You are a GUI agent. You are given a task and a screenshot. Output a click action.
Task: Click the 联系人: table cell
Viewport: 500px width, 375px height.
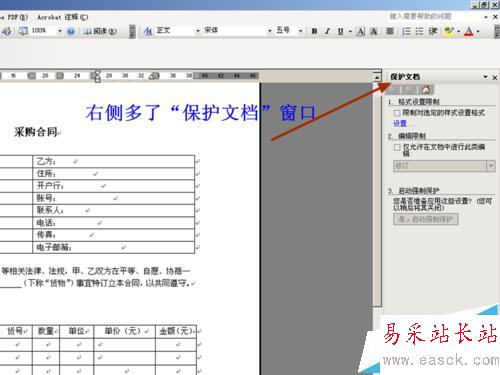pos(113,211)
